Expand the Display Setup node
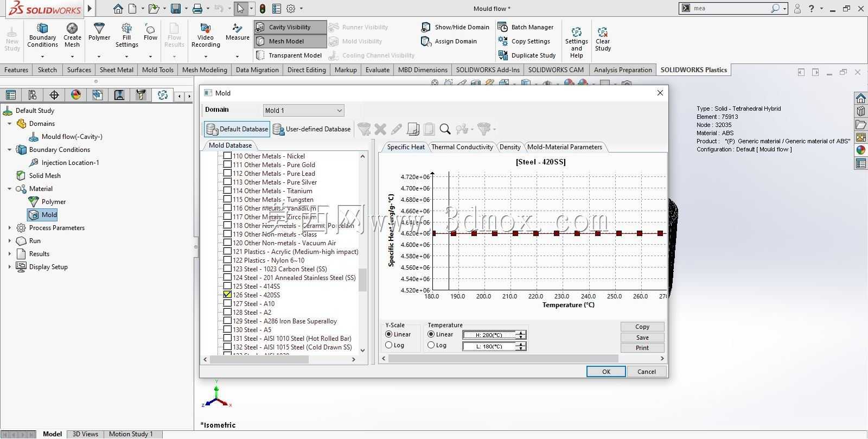 (9, 267)
